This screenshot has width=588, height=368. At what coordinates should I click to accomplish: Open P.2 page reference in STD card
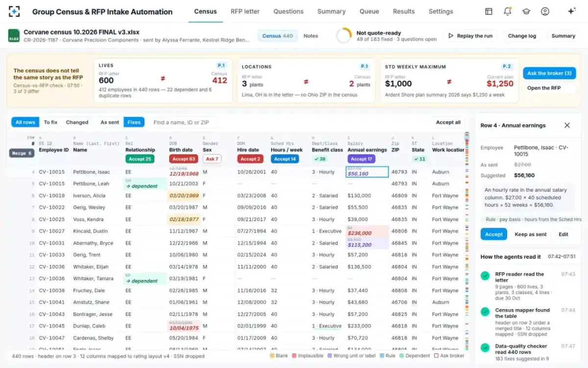point(507,66)
